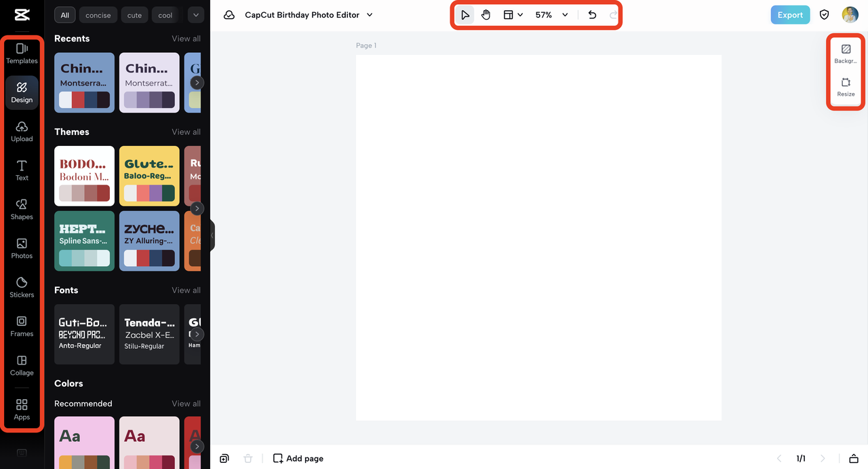Expand the pages panel icon

(854, 459)
